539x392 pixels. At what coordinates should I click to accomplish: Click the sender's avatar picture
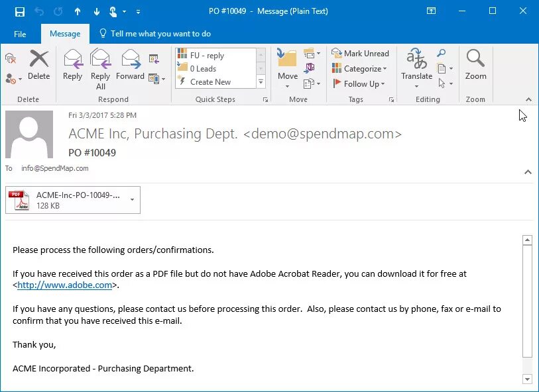[x=29, y=134]
